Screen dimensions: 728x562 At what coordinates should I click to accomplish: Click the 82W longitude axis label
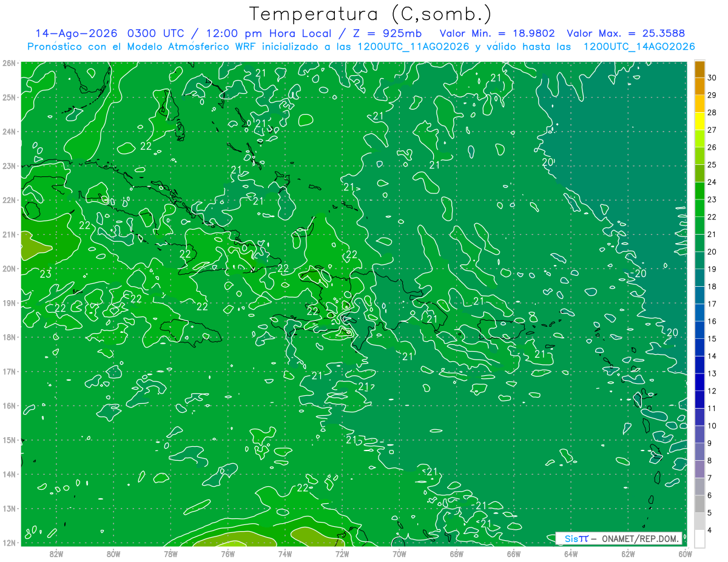(x=56, y=553)
